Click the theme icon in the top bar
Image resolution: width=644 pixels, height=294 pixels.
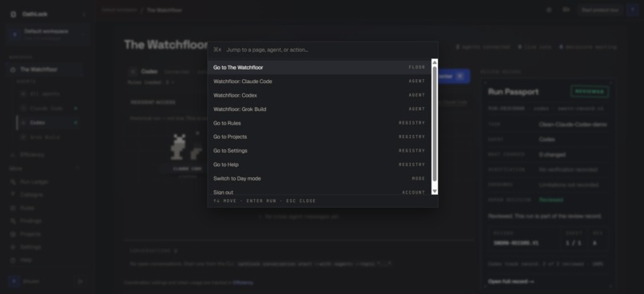pyautogui.click(x=549, y=10)
